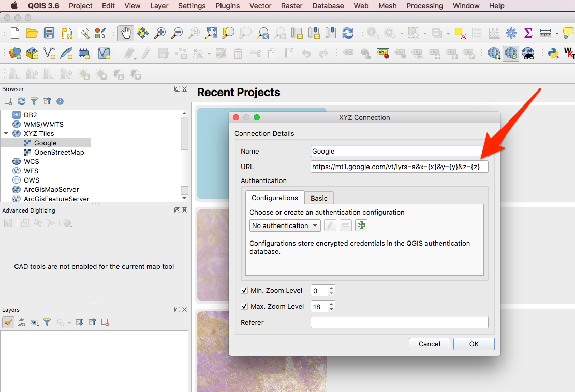Image resolution: width=575 pixels, height=392 pixels.
Task: Click the Referer input field
Action: [399, 323]
